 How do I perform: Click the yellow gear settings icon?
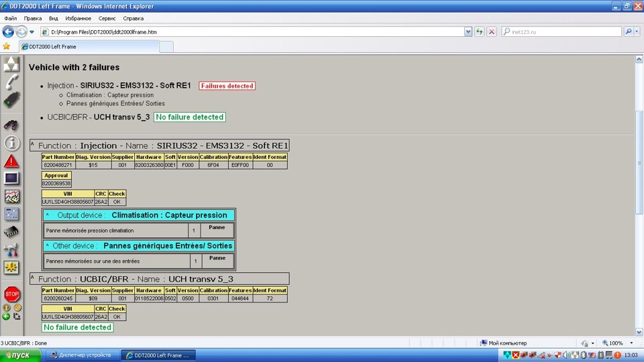point(11,267)
